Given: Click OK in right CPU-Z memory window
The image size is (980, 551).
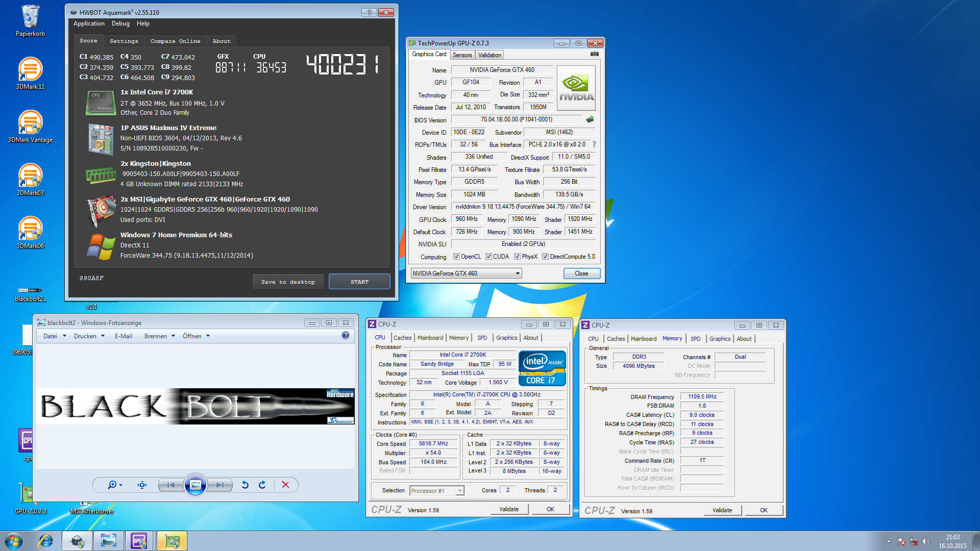Looking at the screenshot, I should click(x=764, y=510).
